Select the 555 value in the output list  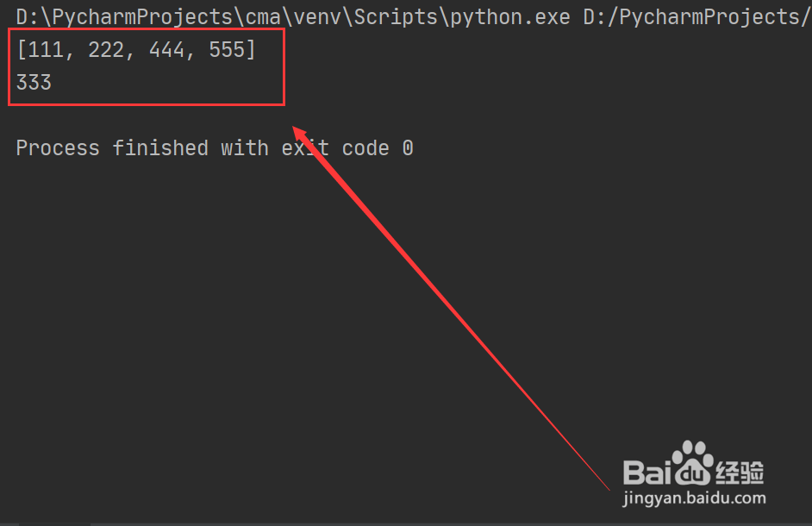click(227, 50)
